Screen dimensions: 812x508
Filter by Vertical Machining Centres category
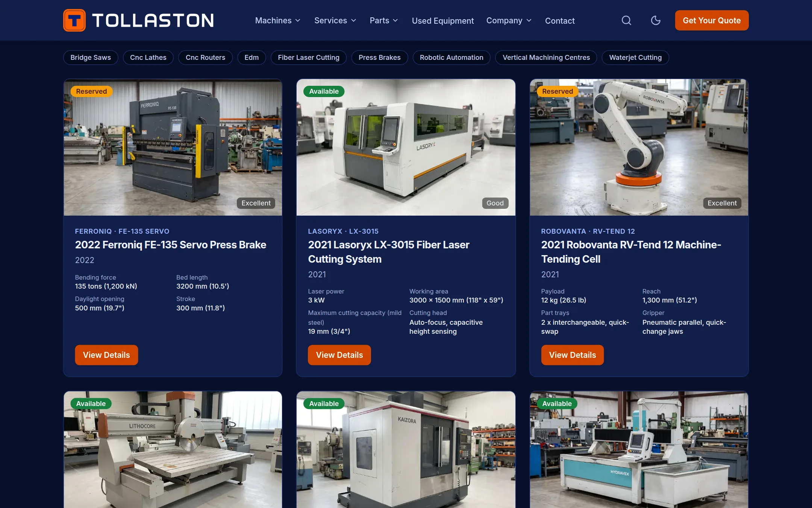click(x=546, y=58)
